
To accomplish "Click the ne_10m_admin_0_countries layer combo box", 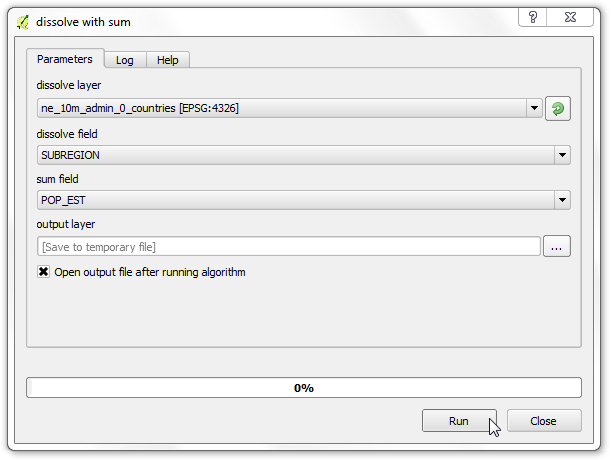I will click(x=290, y=108).
